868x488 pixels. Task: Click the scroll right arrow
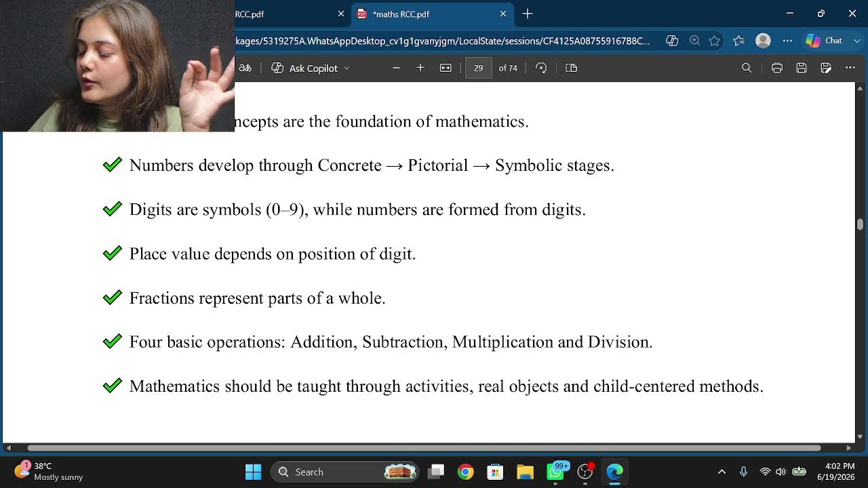point(848,448)
